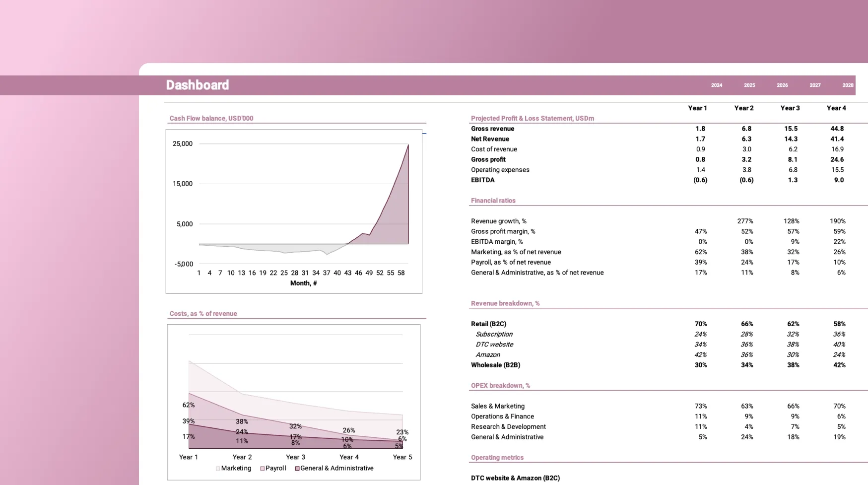Select the 2025 year label in header

[x=749, y=85]
